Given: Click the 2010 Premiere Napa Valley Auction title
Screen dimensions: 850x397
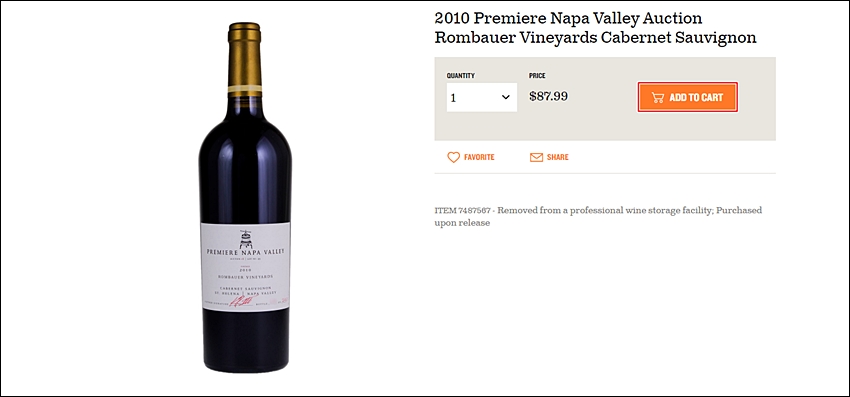Looking at the screenshot, I should pyautogui.click(x=568, y=18).
